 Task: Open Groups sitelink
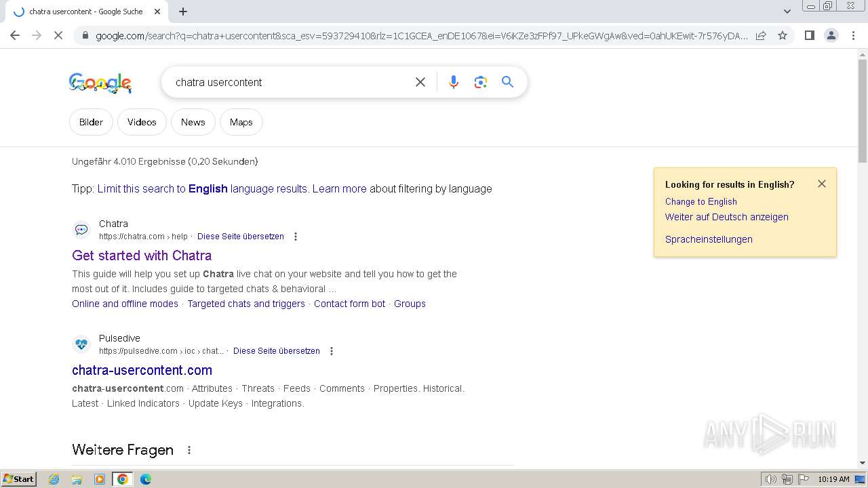coord(410,304)
